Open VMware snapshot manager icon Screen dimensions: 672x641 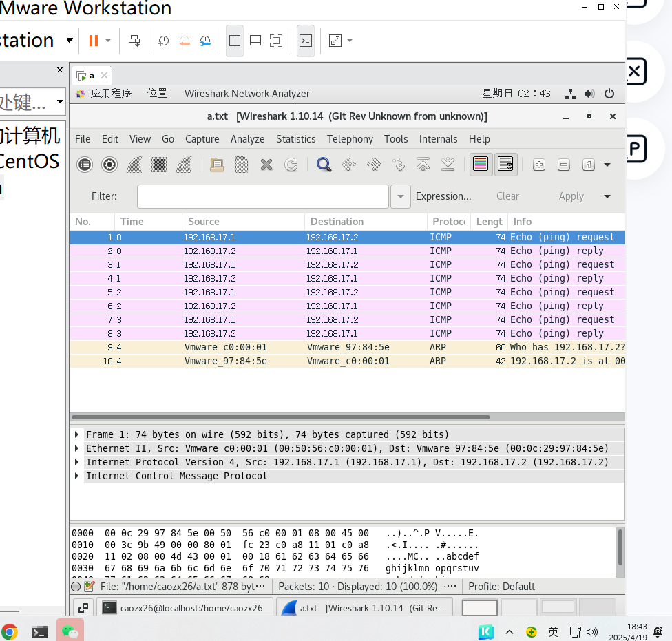point(205,41)
